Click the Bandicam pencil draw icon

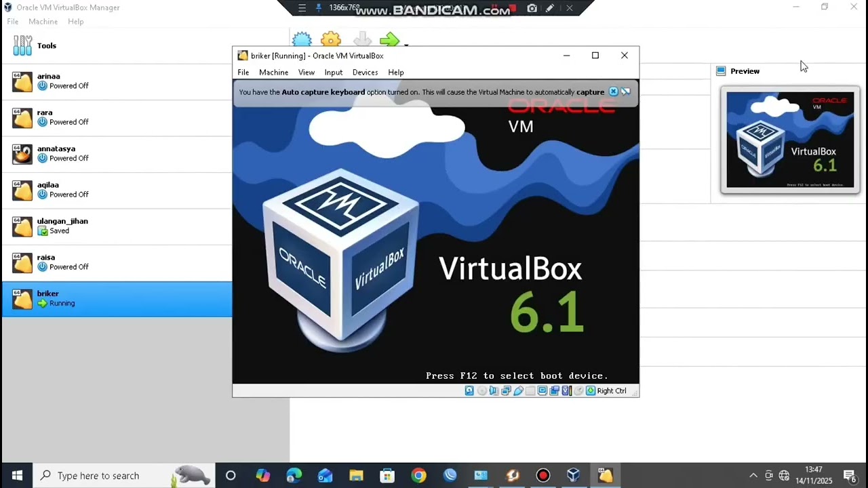[x=550, y=8]
